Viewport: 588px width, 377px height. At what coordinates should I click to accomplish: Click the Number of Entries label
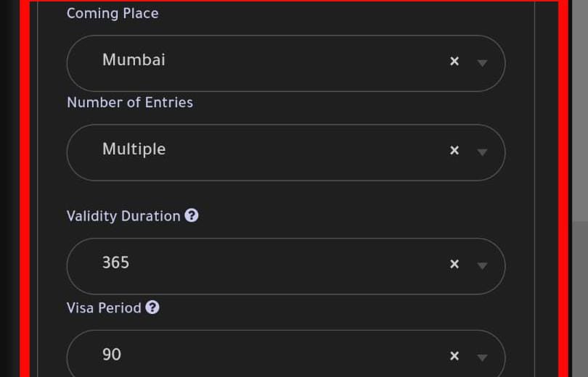[x=130, y=102]
